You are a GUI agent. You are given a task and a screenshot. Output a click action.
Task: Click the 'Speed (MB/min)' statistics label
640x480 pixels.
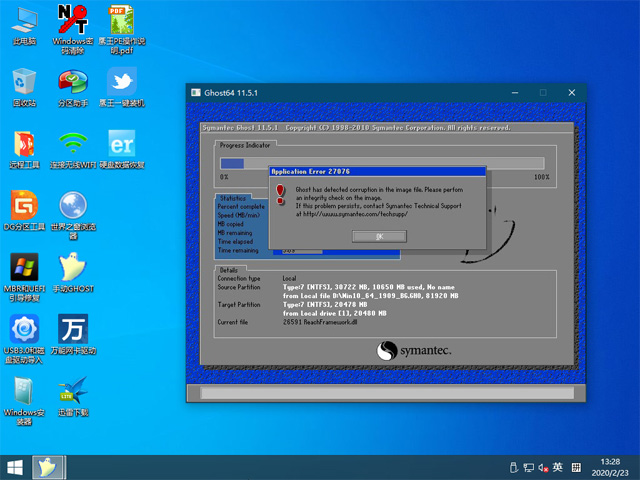coord(238,215)
